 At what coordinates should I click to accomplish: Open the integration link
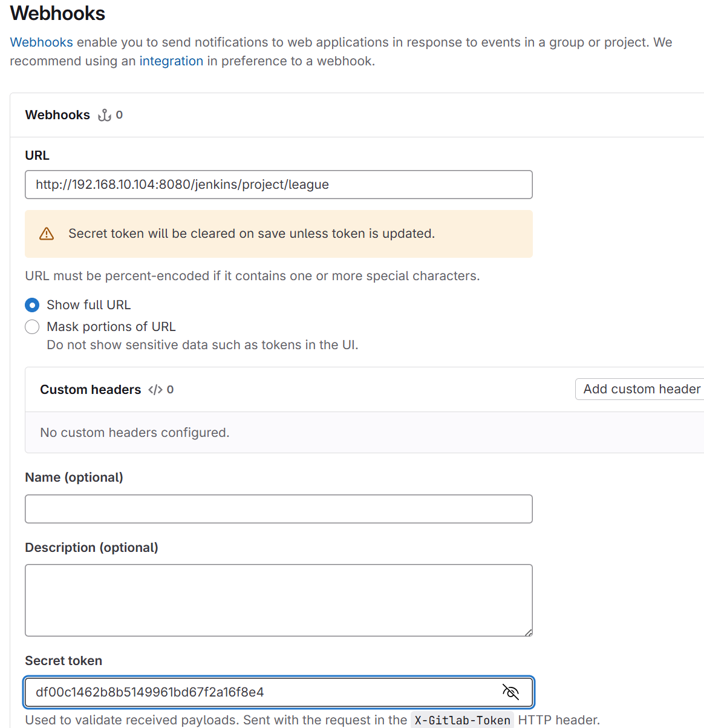171,61
